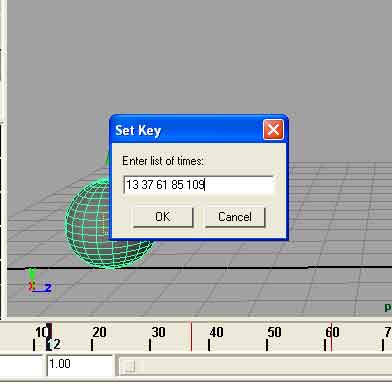392x392 pixels.
Task: Click the current time marker at frame 12
Action: point(49,337)
